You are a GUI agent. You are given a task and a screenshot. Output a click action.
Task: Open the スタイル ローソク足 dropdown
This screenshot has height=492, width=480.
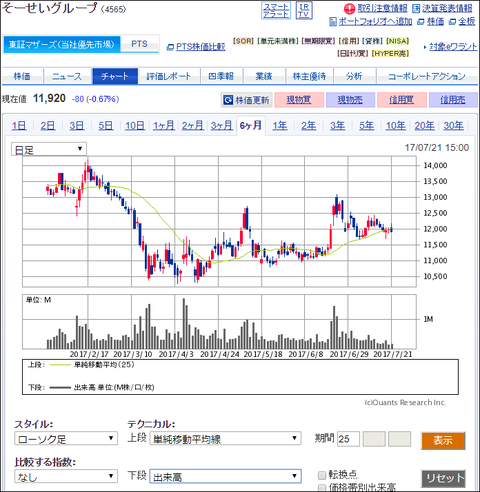[66, 438]
